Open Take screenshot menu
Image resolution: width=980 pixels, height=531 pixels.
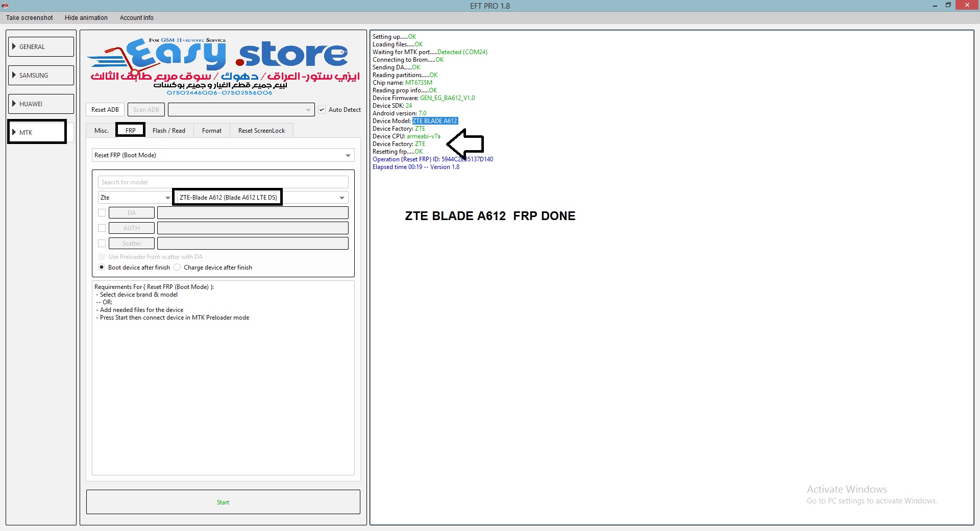point(30,18)
